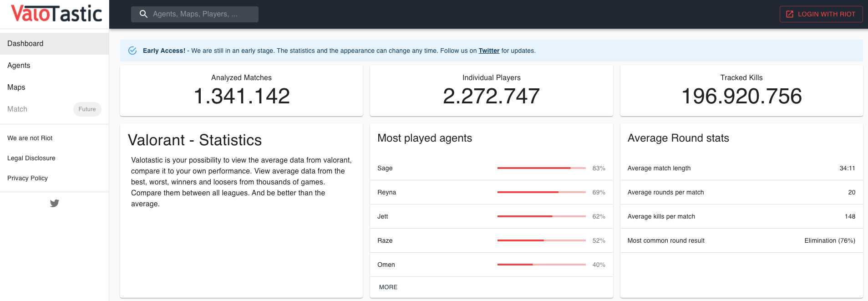Click the Tracked Kills card title

click(741, 78)
